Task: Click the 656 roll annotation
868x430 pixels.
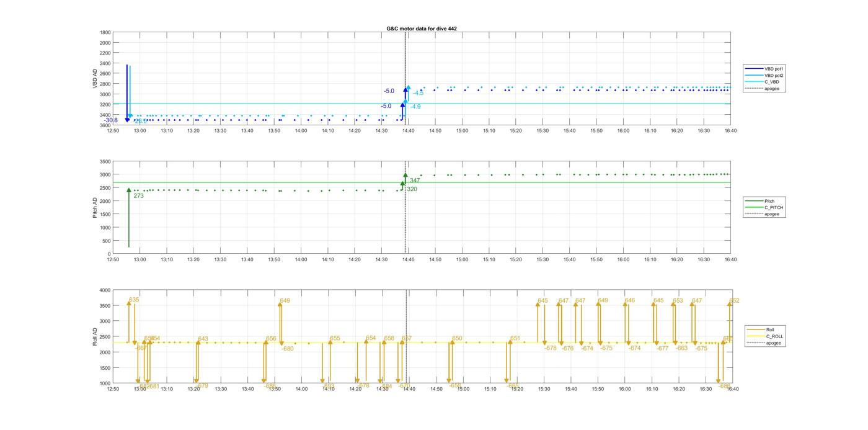Action: click(271, 339)
